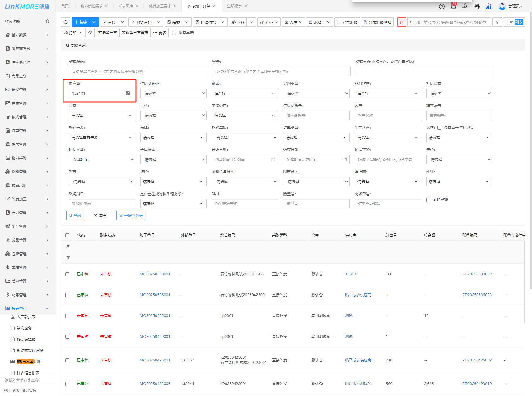532x396 pixels.
Task: Enable the 所有单据 checkbox
Action: [x=174, y=33]
